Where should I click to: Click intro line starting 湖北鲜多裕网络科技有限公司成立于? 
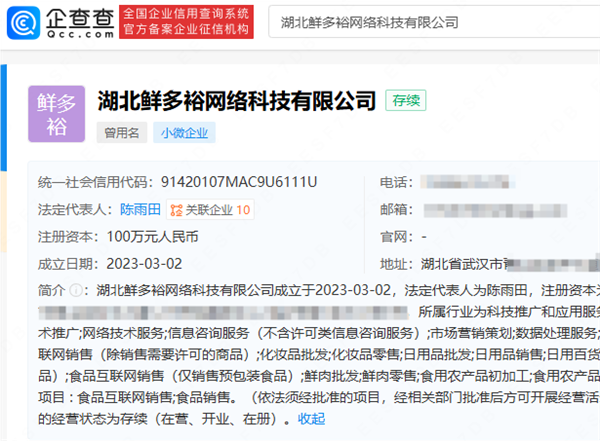[348, 291]
